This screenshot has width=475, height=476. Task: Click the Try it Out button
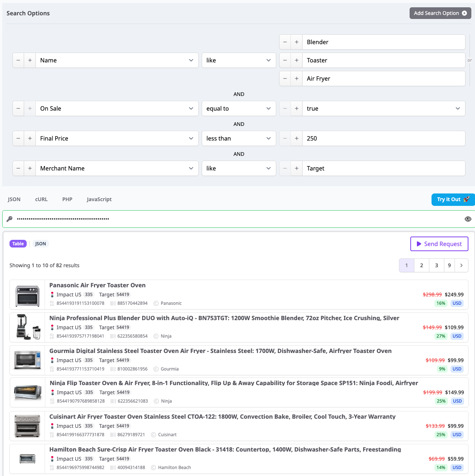pyautogui.click(x=453, y=199)
